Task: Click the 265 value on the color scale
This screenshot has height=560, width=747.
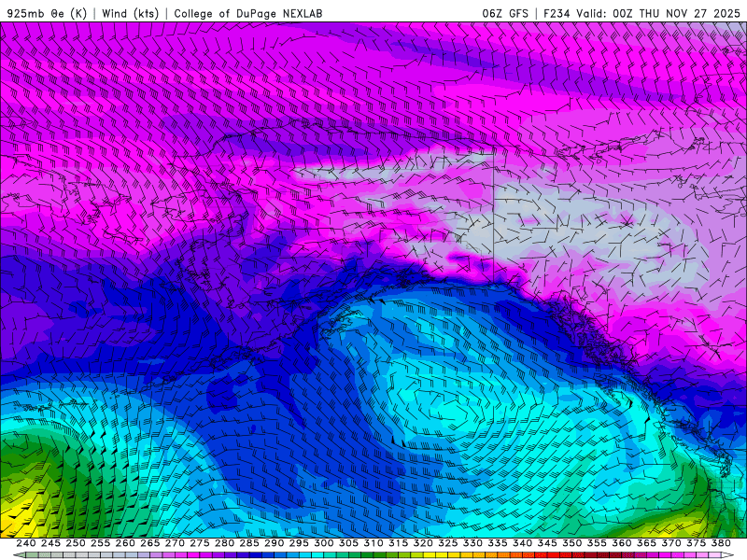Action: pos(149,543)
